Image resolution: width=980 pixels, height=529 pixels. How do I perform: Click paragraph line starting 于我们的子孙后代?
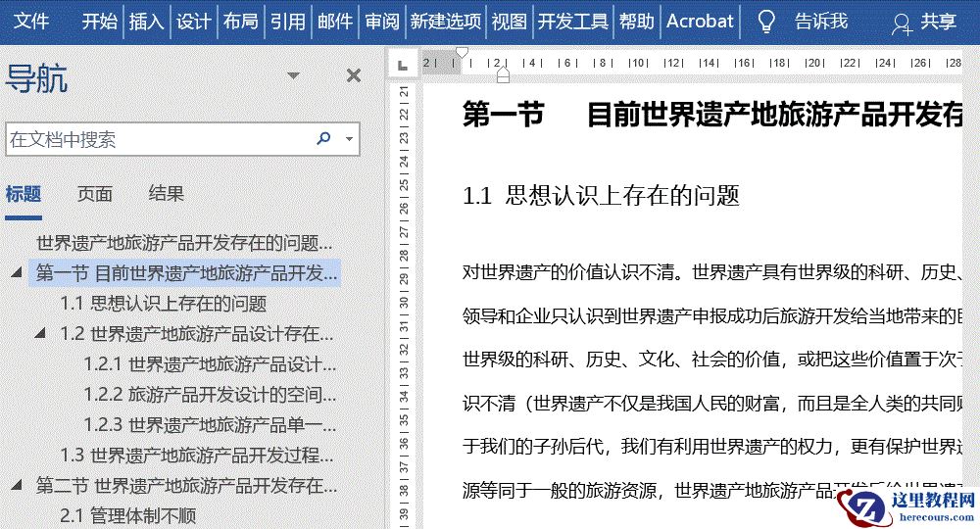pyautogui.click(x=712, y=446)
